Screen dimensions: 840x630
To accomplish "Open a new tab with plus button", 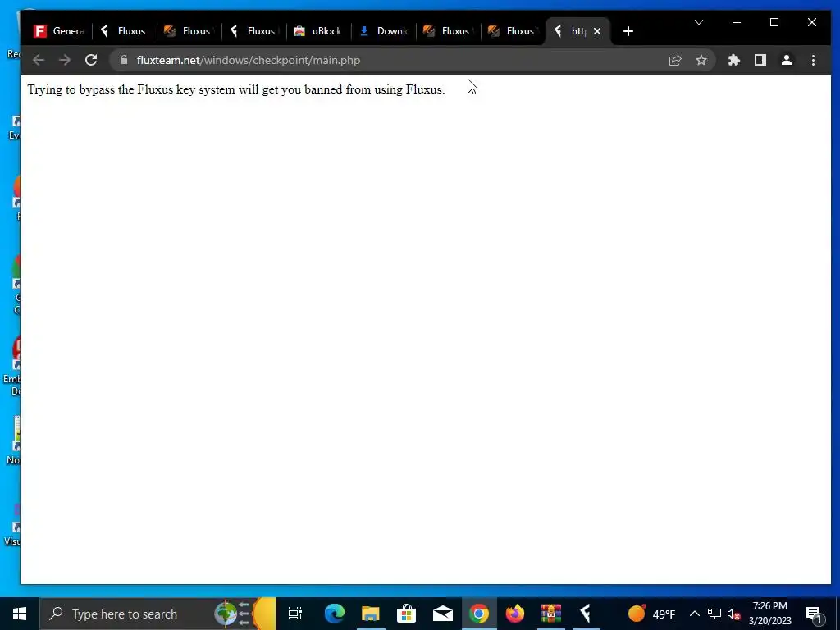I will tap(628, 31).
